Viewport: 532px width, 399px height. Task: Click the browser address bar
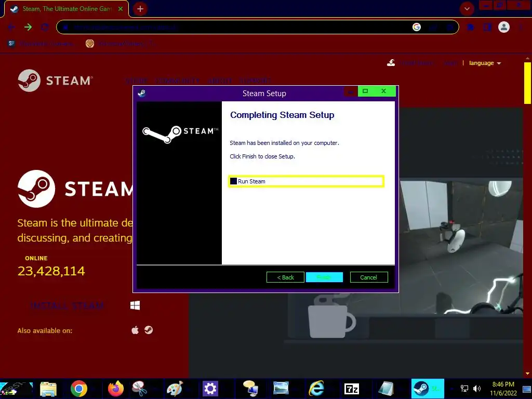(x=257, y=27)
